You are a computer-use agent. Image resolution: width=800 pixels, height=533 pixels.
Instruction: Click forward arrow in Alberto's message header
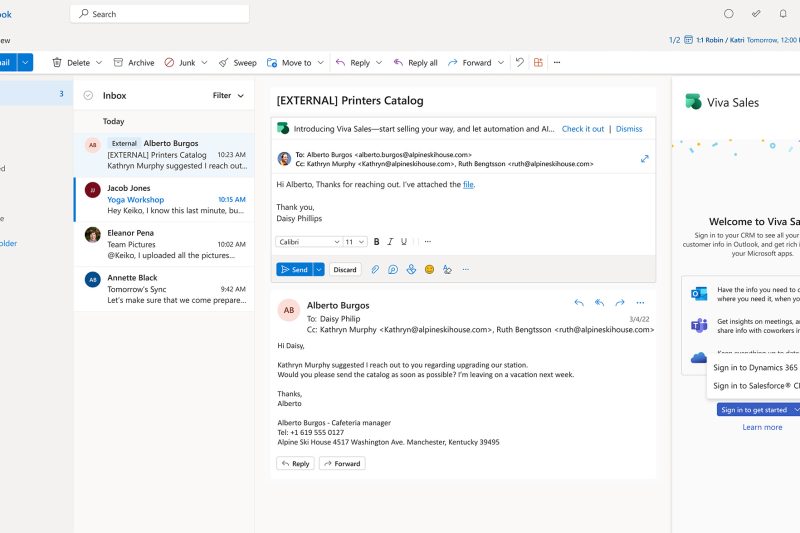(x=620, y=302)
